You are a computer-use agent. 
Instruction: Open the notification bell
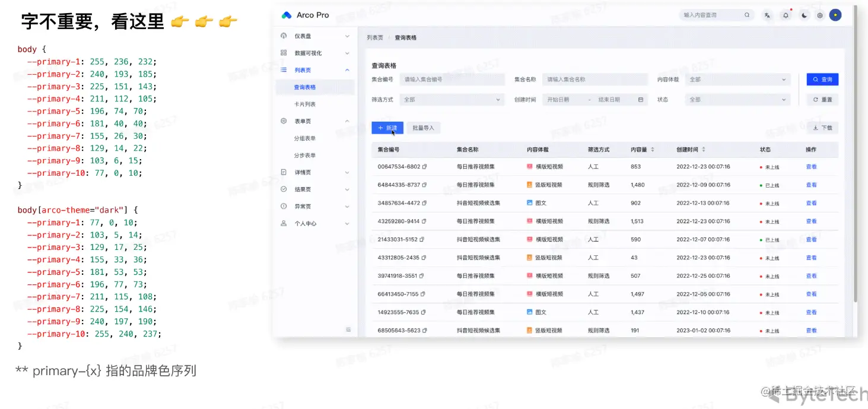786,15
